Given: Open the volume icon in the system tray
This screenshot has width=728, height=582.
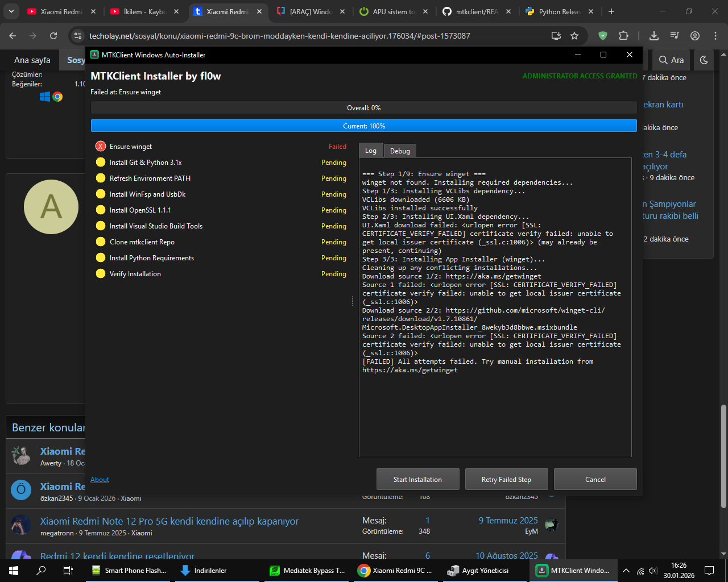Looking at the screenshot, I should 653,571.
